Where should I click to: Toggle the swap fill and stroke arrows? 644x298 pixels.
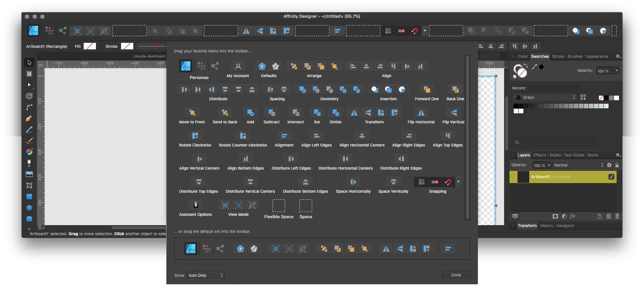526,66
